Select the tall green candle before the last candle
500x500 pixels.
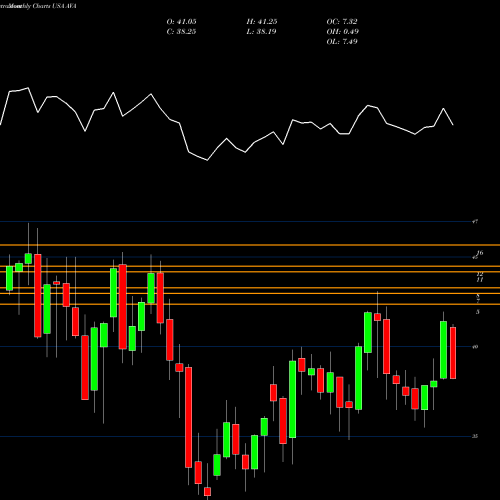443,350
